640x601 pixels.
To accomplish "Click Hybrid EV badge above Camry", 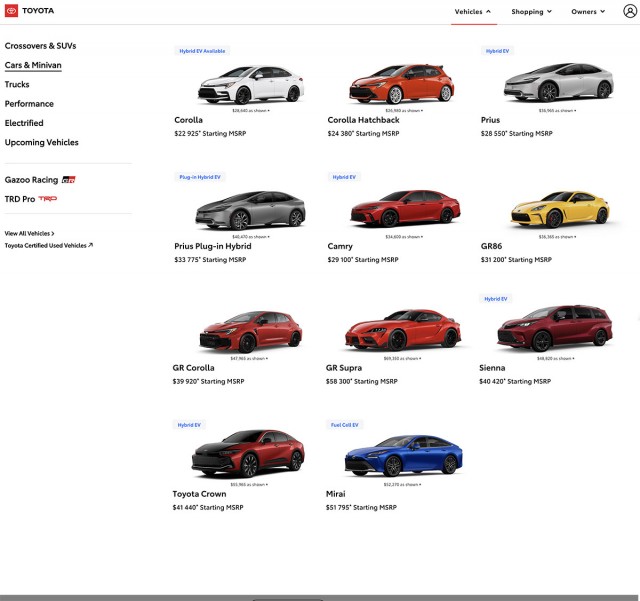I will point(344,177).
